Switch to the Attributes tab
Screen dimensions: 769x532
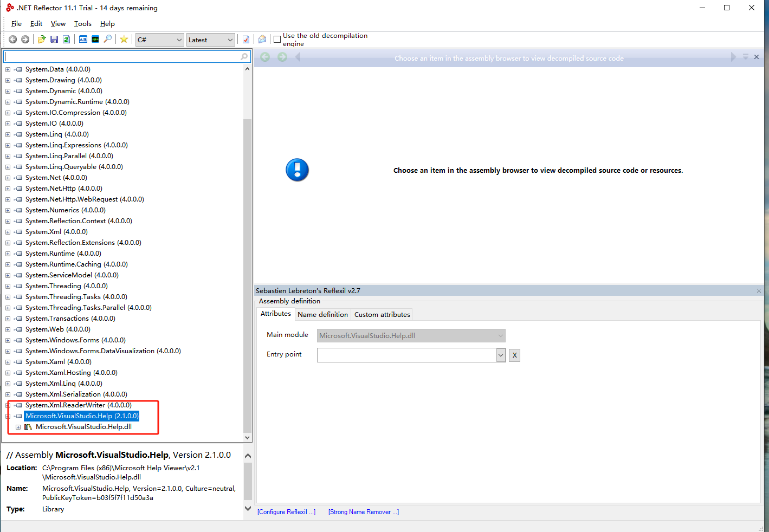point(276,314)
